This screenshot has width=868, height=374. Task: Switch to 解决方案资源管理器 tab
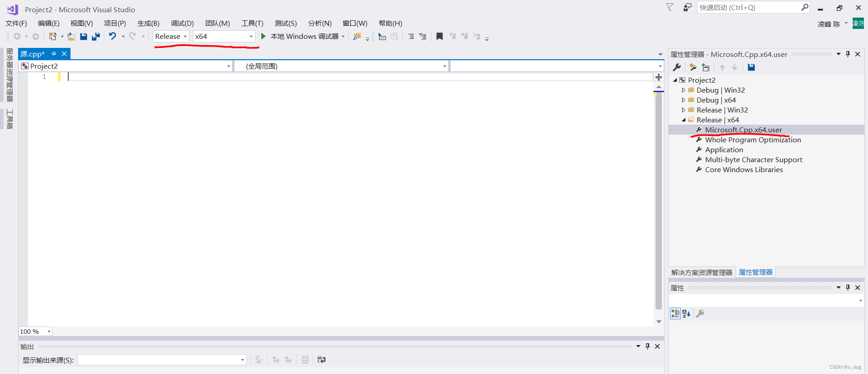tap(702, 273)
